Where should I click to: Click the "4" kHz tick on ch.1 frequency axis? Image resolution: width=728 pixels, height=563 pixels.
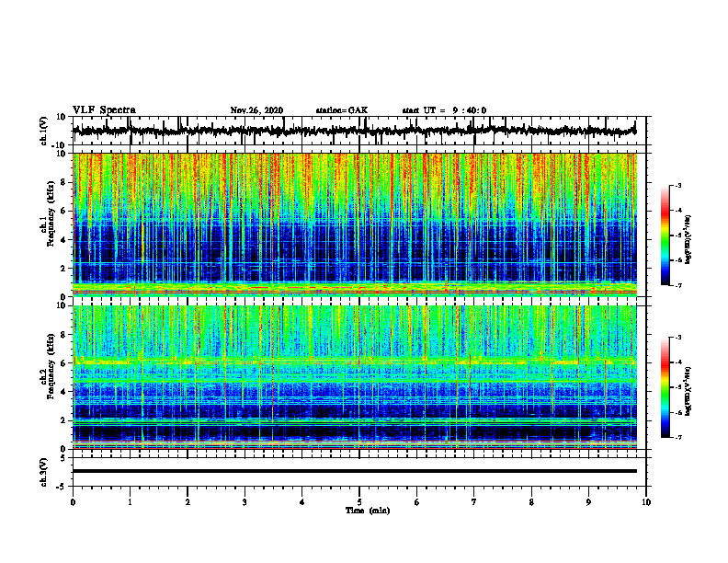(x=63, y=240)
